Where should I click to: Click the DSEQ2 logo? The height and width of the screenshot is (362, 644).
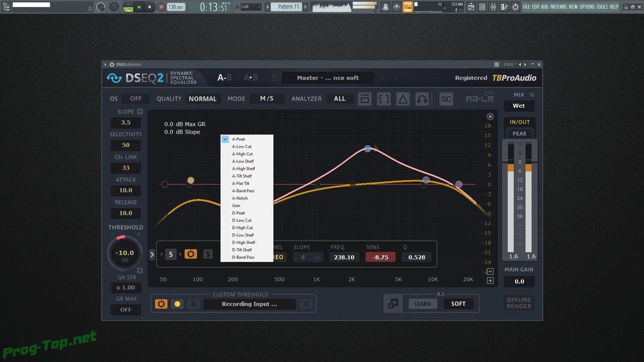click(x=135, y=78)
